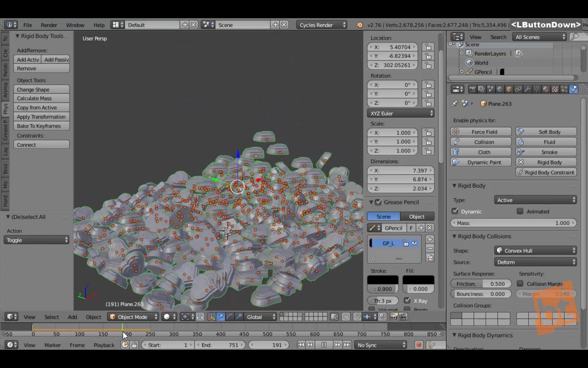The image size is (588, 368).
Task: Open the Convex Hull shape dropdown
Action: [x=536, y=251]
